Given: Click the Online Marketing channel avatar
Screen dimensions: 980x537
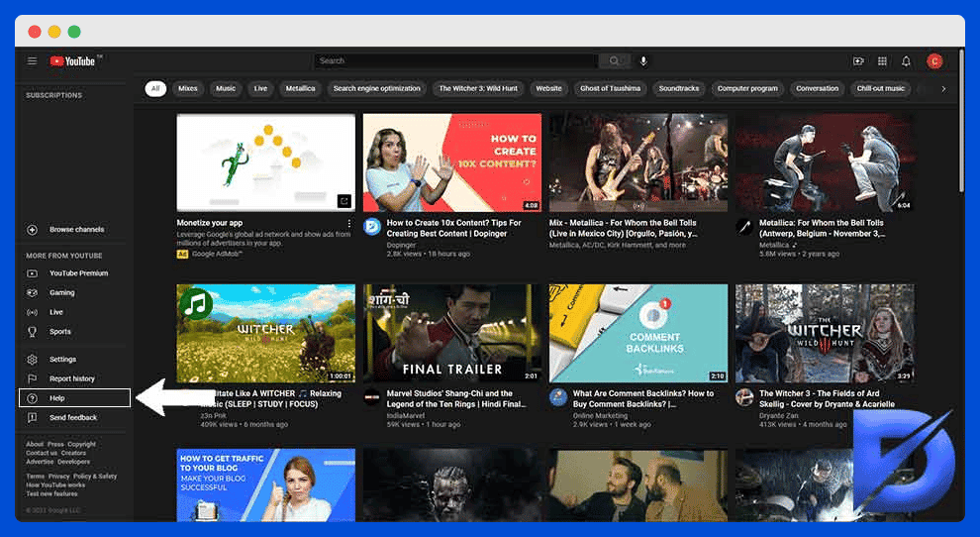Looking at the screenshot, I should [558, 397].
